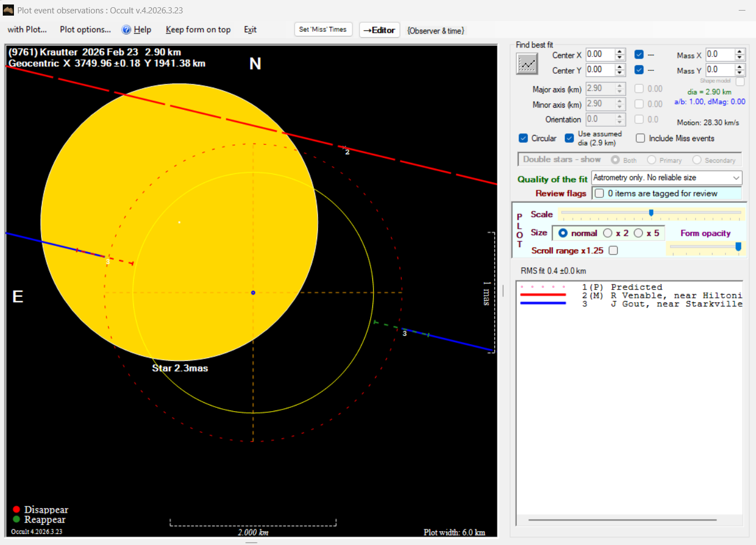Viewport: 756px width, 545px height.
Task: Open the with Plot... menu
Action: click(27, 30)
